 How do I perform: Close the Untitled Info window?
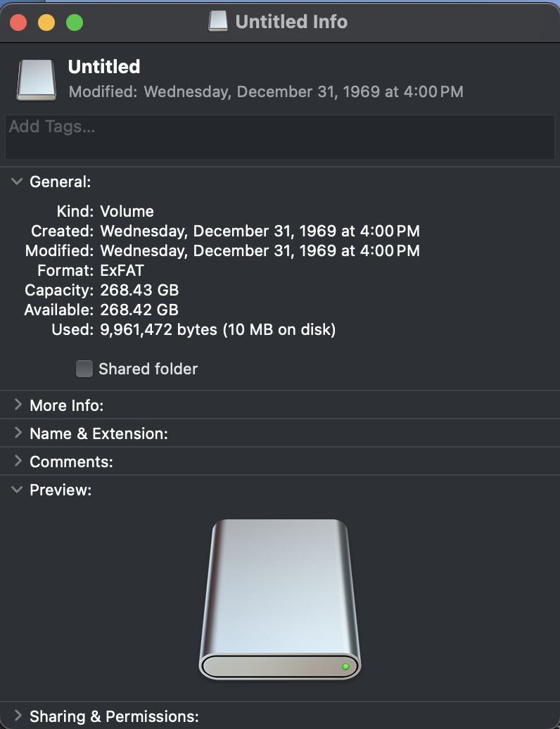point(18,23)
